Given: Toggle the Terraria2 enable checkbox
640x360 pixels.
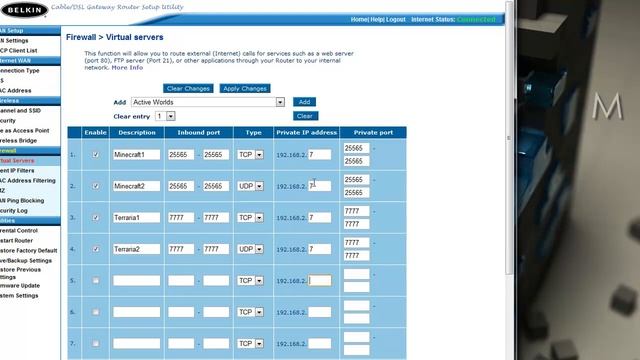Looking at the screenshot, I should point(96,249).
